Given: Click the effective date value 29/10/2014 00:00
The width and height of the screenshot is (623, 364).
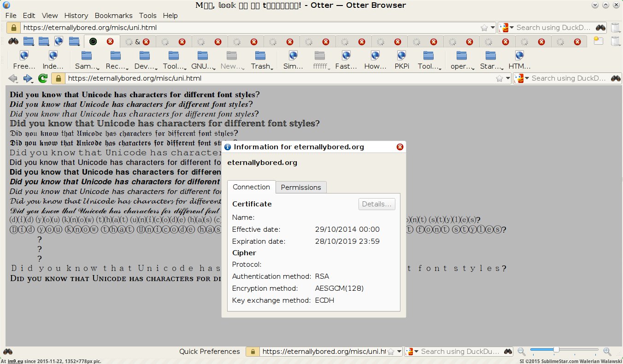Looking at the screenshot, I should (347, 229).
